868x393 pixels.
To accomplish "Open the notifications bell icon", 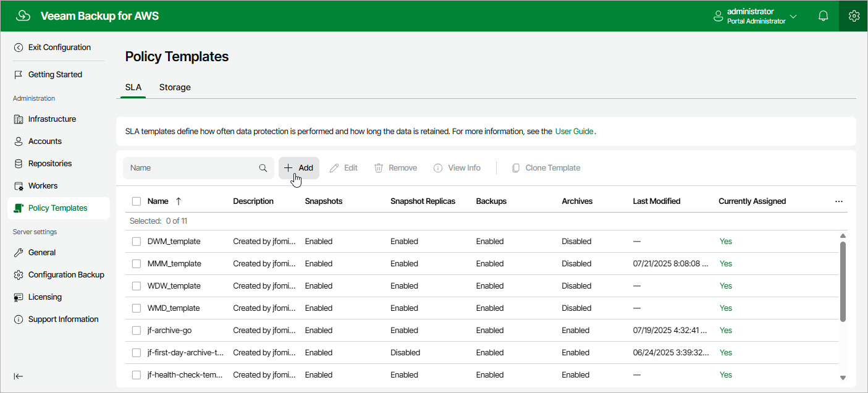I will point(823,16).
